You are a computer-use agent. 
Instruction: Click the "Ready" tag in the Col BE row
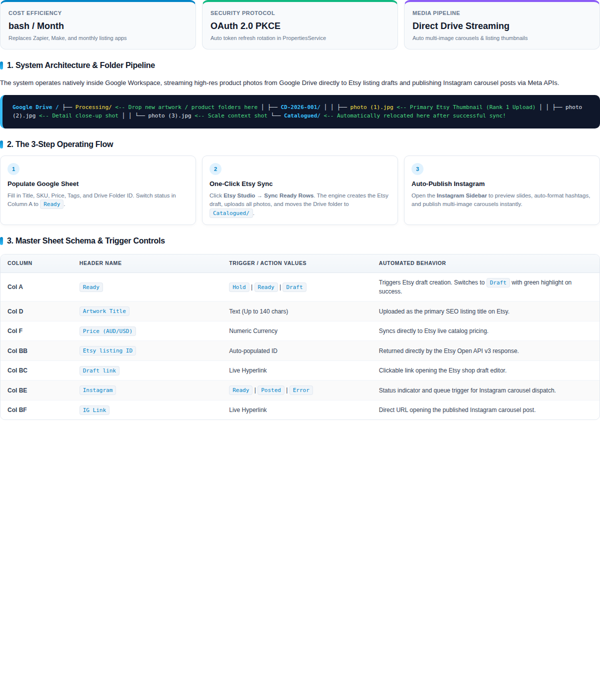pos(241,390)
